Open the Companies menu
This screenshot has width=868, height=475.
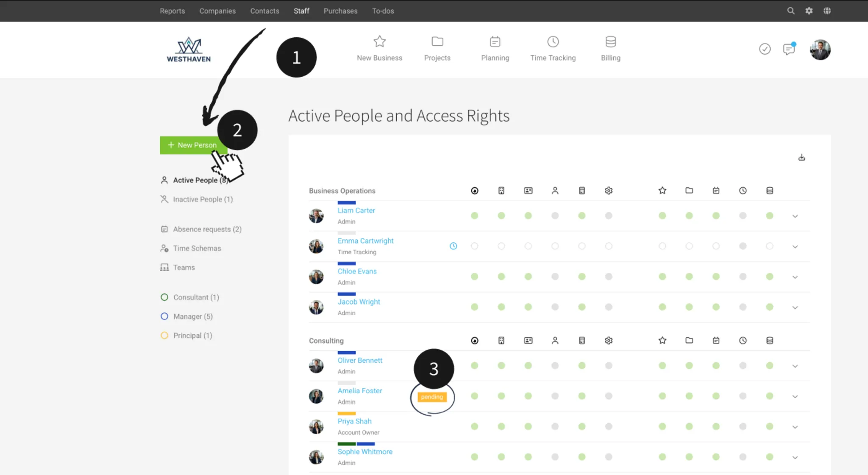(217, 11)
